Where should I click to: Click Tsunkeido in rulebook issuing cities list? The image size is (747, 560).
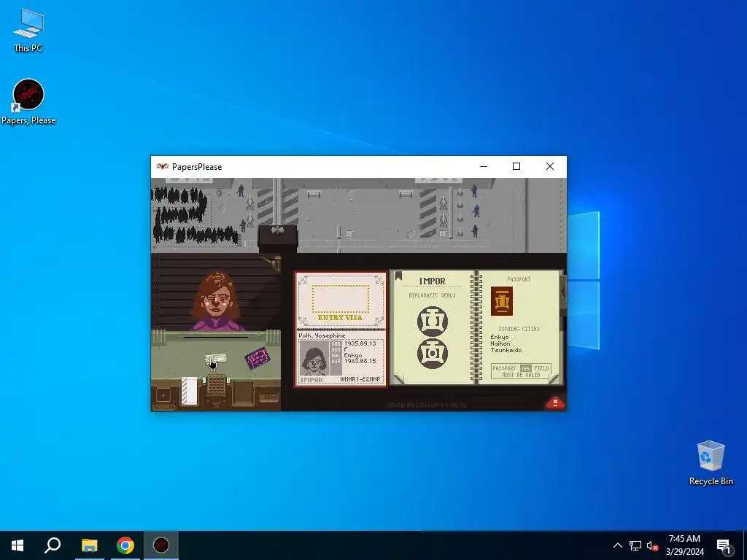coord(506,350)
